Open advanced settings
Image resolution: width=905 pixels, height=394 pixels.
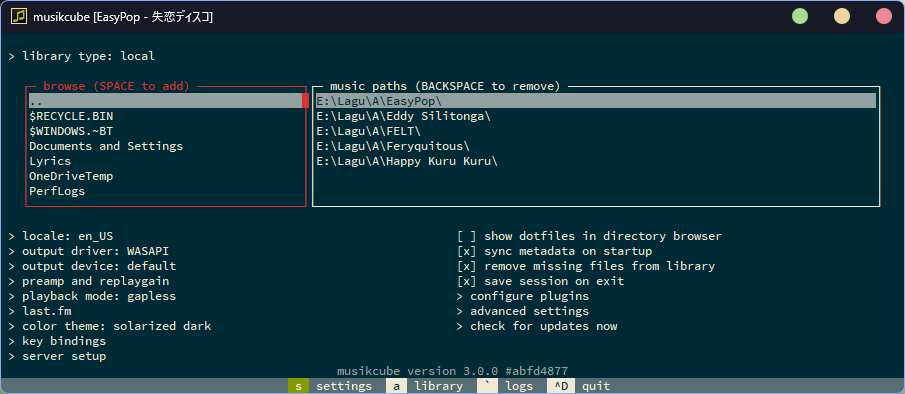523,311
